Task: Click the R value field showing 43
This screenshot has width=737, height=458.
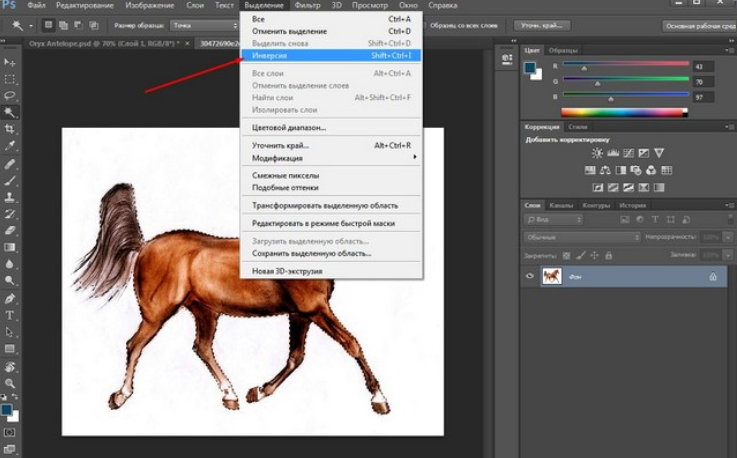Action: pos(703,66)
